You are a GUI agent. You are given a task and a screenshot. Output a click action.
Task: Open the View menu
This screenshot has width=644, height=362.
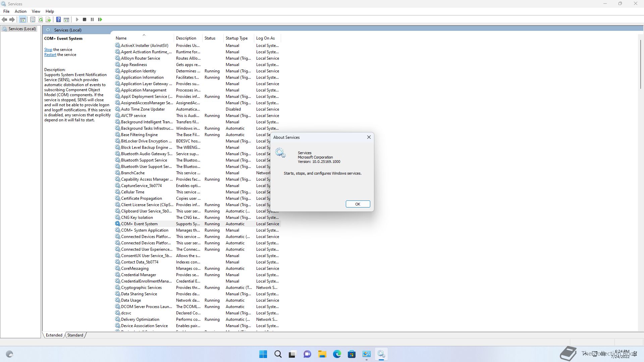[x=36, y=11]
